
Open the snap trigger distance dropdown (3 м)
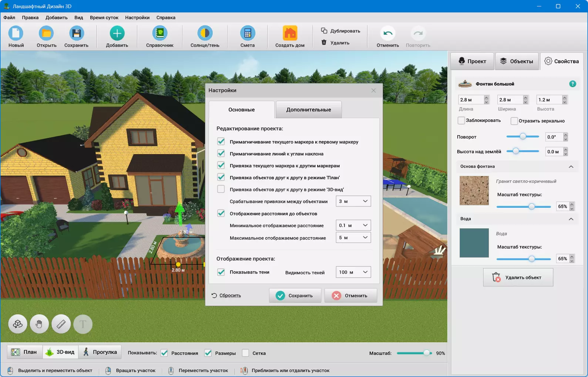point(353,201)
